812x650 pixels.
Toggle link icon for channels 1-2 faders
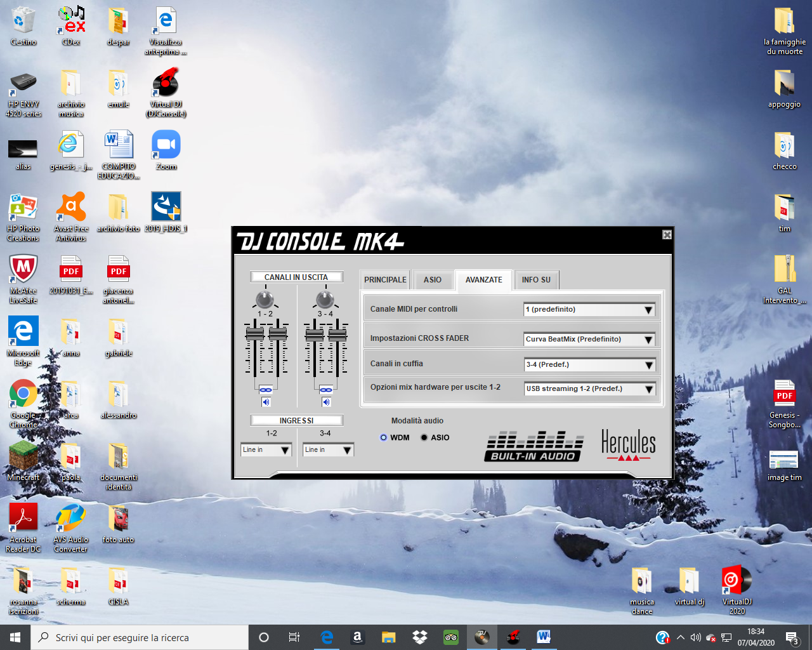[266, 390]
